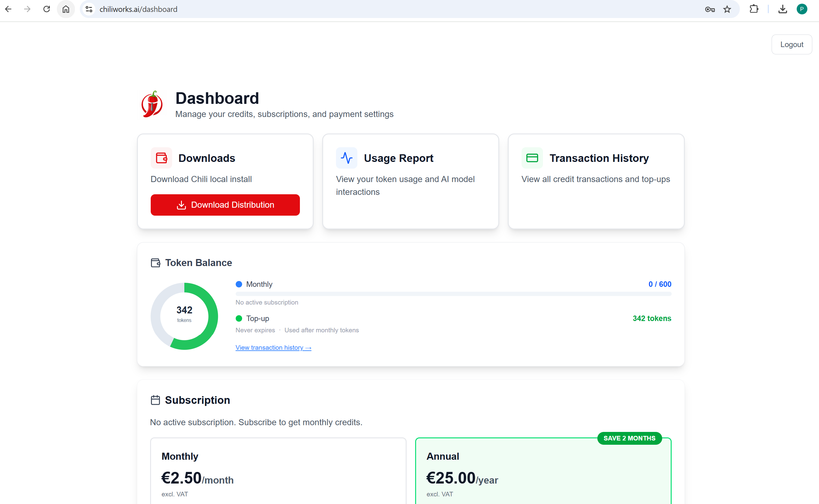The image size is (819, 504).
Task: Open the password manager key icon
Action: pyautogui.click(x=710, y=9)
